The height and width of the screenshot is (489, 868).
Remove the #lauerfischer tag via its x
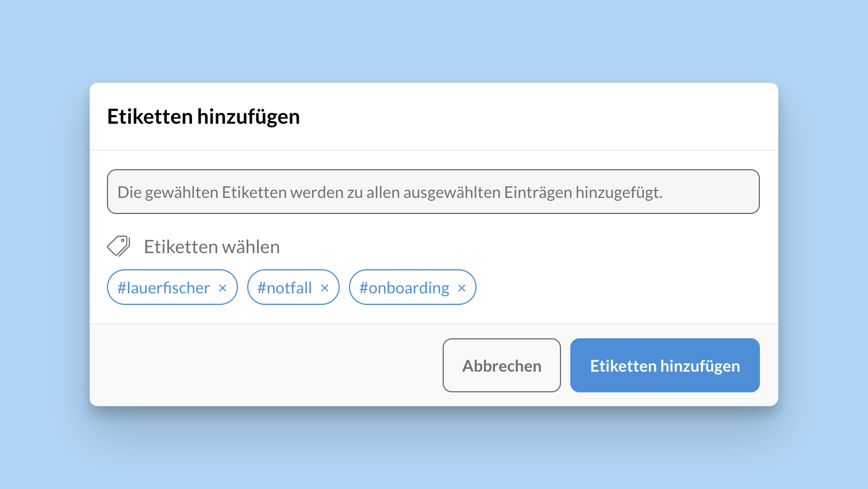[223, 288]
